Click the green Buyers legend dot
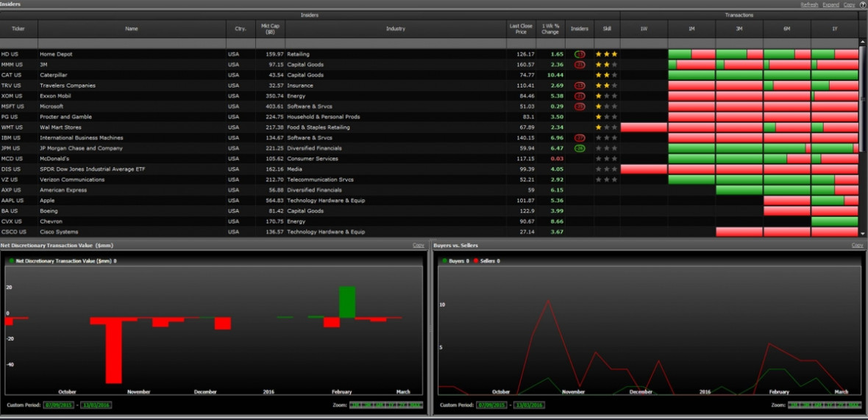Viewport: 868px width, 420px height. (x=444, y=260)
